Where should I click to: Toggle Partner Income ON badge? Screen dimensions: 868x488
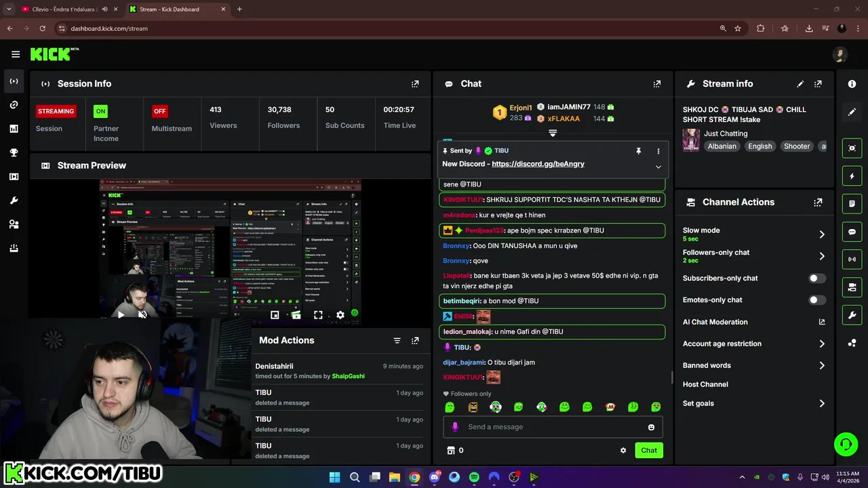pos(100,111)
